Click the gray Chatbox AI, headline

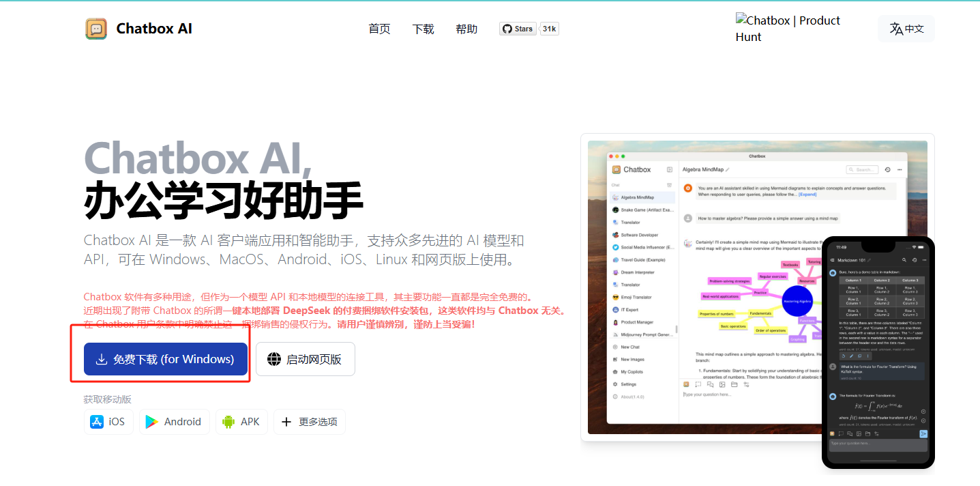(x=198, y=158)
